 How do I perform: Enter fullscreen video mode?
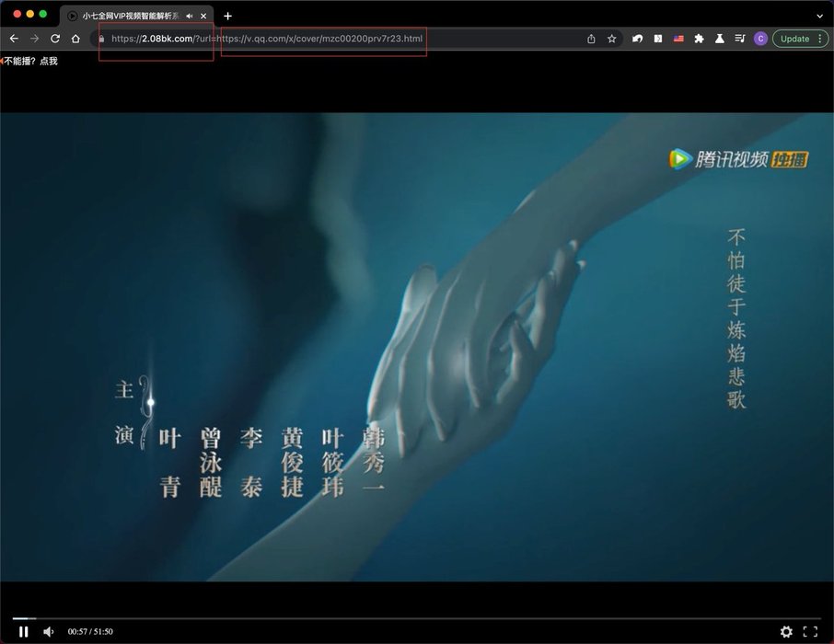[x=810, y=631]
